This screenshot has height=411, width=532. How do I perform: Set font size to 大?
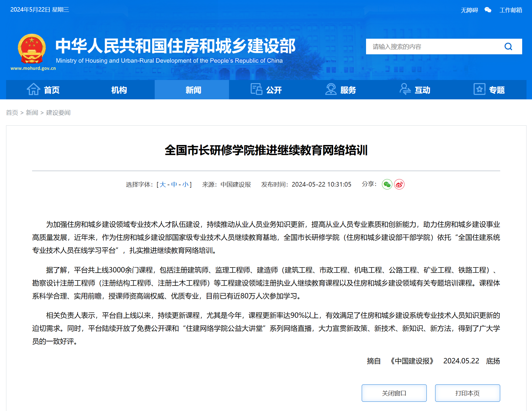[x=163, y=185]
